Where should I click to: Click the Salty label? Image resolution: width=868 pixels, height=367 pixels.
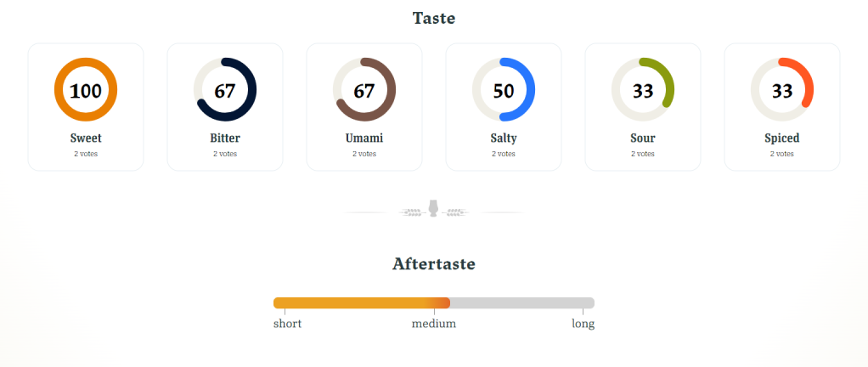(x=504, y=138)
